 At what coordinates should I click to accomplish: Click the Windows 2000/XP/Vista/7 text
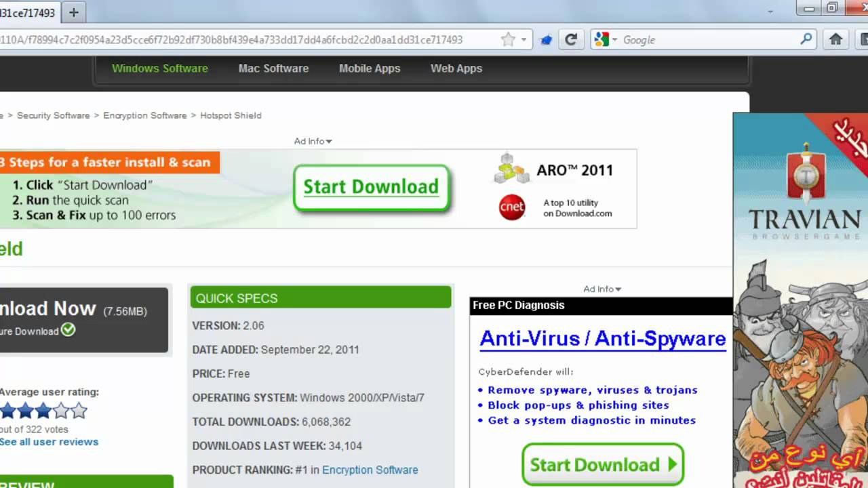click(362, 398)
